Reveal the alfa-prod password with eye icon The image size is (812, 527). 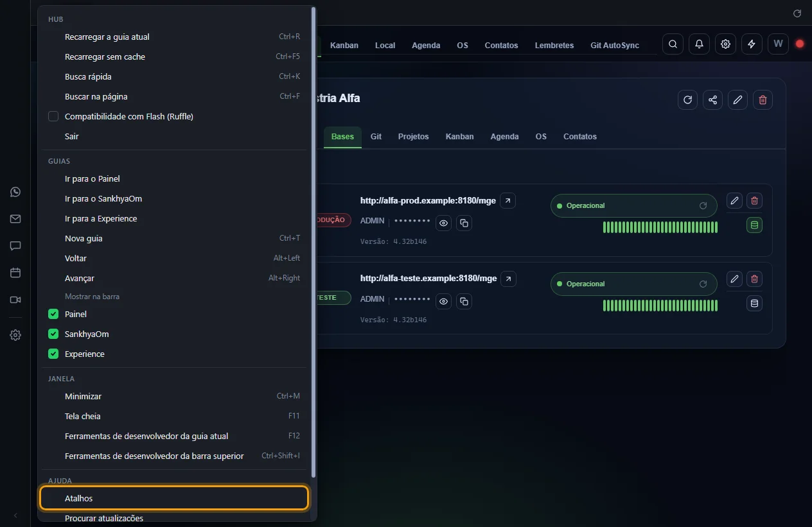tap(443, 223)
